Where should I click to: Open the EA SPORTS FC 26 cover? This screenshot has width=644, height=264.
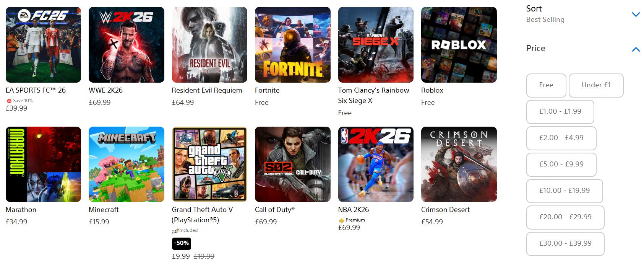click(x=43, y=44)
